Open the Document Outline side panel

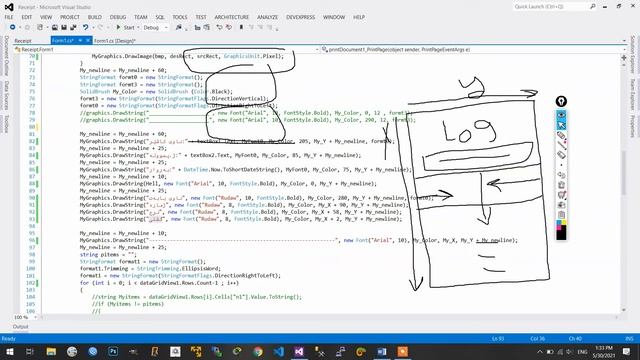(x=7, y=56)
